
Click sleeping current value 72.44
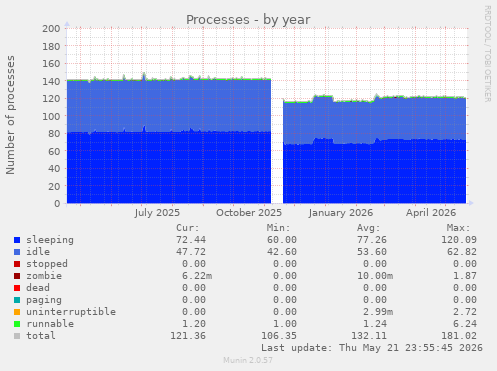pos(191,240)
